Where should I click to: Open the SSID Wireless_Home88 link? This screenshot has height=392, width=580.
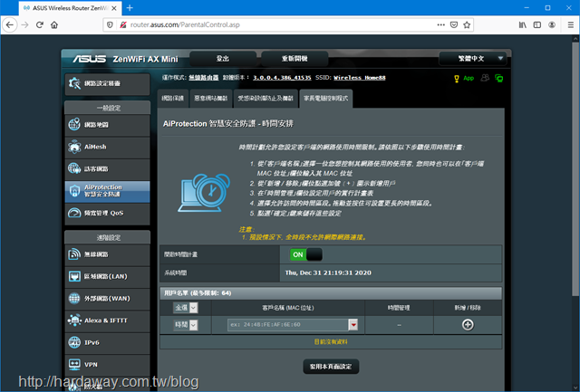pos(359,78)
